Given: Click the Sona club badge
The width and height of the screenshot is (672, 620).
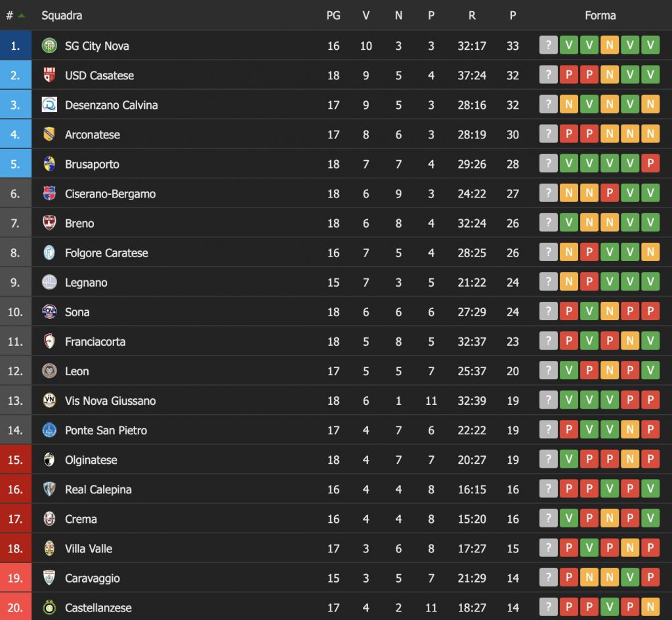Looking at the screenshot, I should click(x=49, y=312).
